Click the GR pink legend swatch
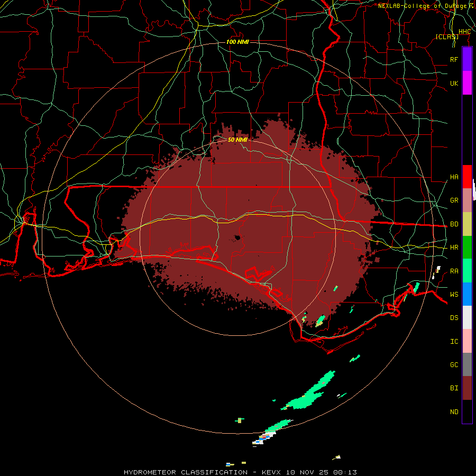The image size is (476, 476). (467, 200)
